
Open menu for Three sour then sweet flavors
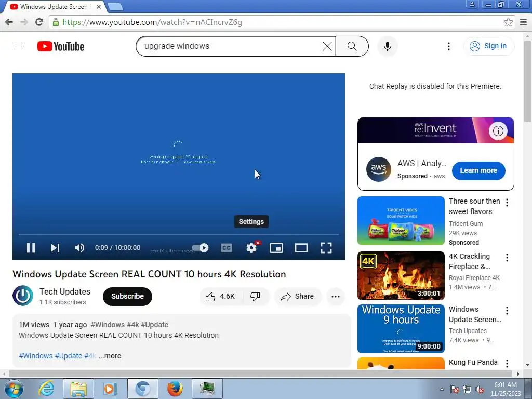coord(507,203)
